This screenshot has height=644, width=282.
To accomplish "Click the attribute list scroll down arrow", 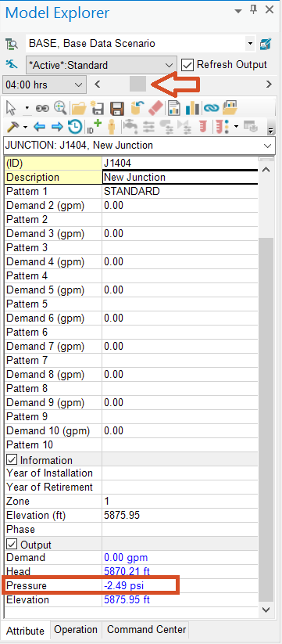I will click(266, 609).
